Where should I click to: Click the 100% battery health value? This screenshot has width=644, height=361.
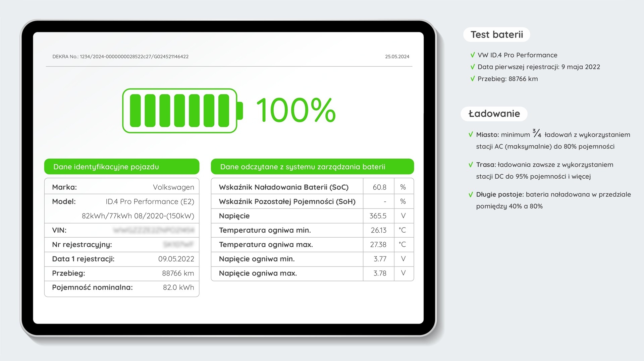coord(296,110)
